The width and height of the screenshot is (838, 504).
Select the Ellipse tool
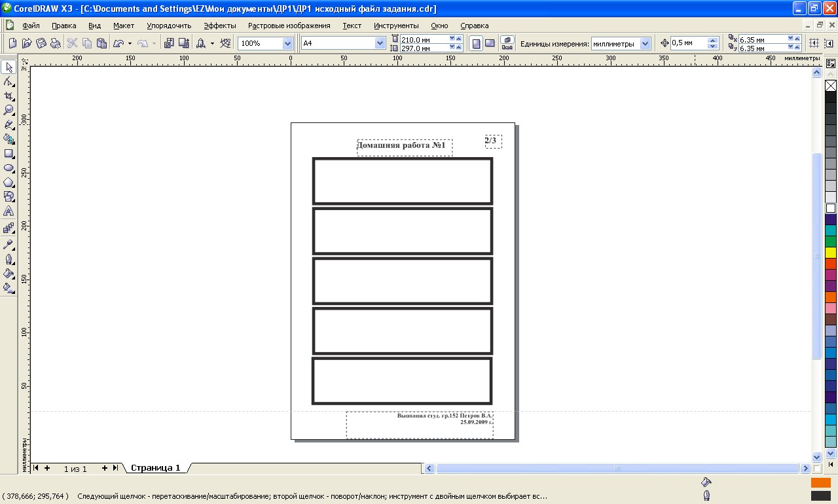point(9,168)
